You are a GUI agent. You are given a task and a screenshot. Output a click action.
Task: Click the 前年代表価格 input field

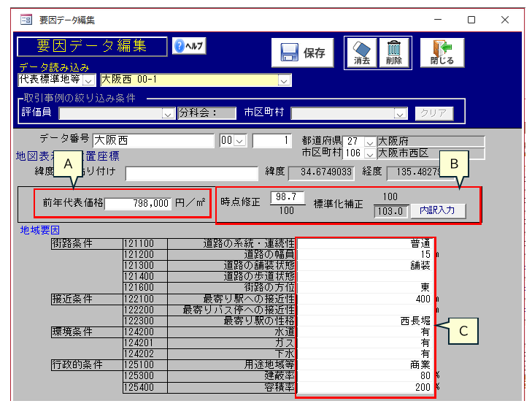pyautogui.click(x=138, y=204)
